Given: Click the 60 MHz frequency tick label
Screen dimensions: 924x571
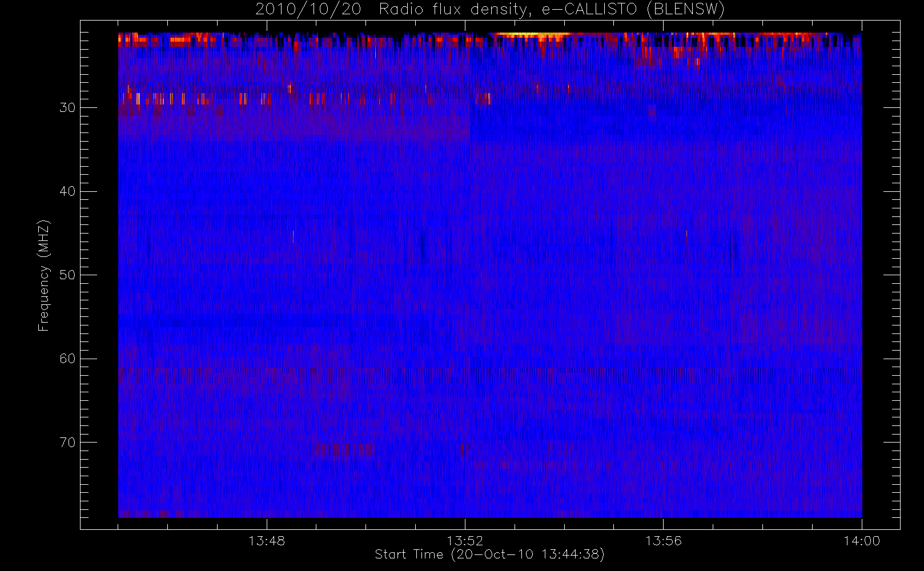Looking at the screenshot, I should [67, 359].
